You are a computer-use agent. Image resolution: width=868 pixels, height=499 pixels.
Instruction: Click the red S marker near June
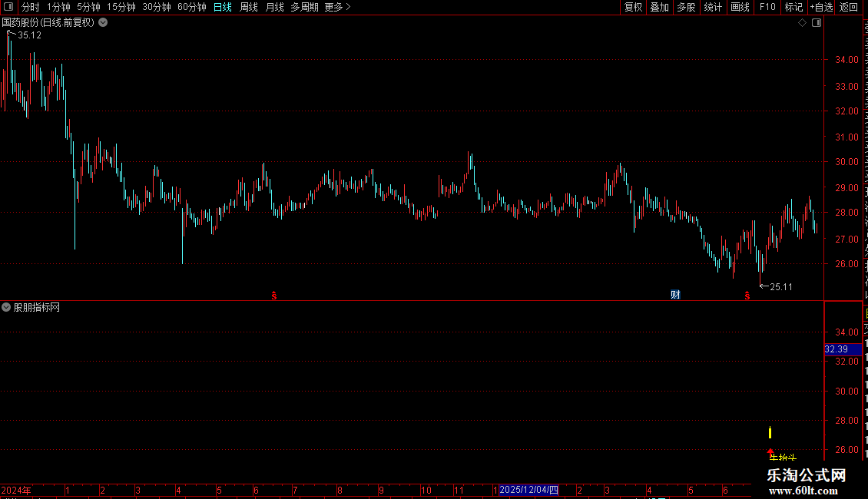274,296
